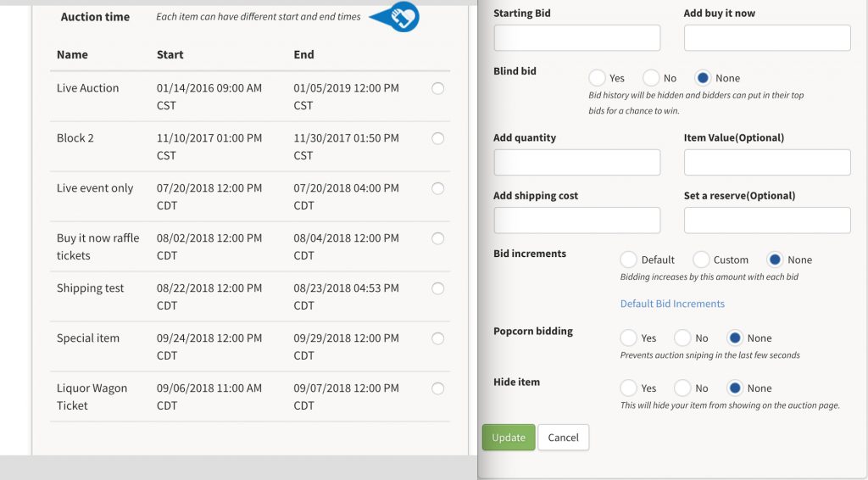Open the Default Bid Increments link
Viewport: 868px width, 480px height.
click(672, 304)
